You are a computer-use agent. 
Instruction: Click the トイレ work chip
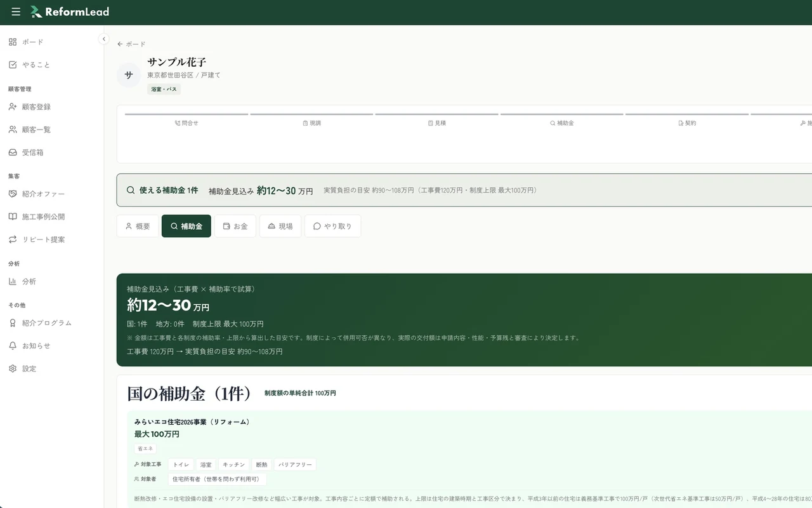[x=181, y=465]
